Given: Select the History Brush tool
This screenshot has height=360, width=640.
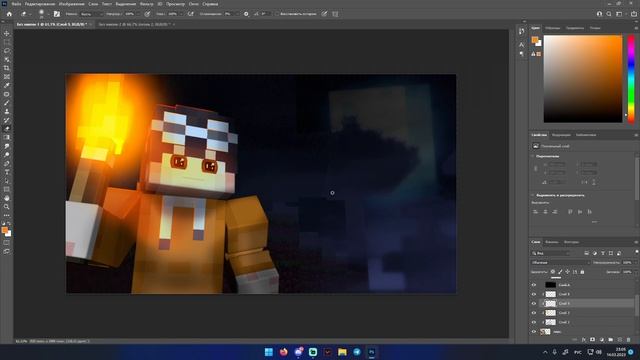Looking at the screenshot, I should 7,120.
